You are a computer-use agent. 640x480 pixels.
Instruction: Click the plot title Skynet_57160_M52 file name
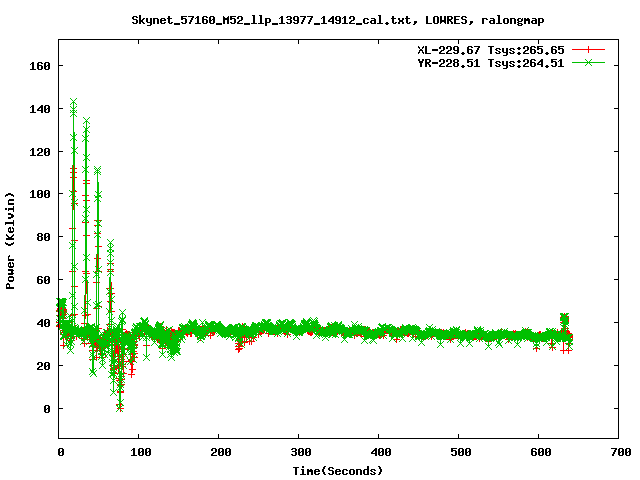coord(271,20)
